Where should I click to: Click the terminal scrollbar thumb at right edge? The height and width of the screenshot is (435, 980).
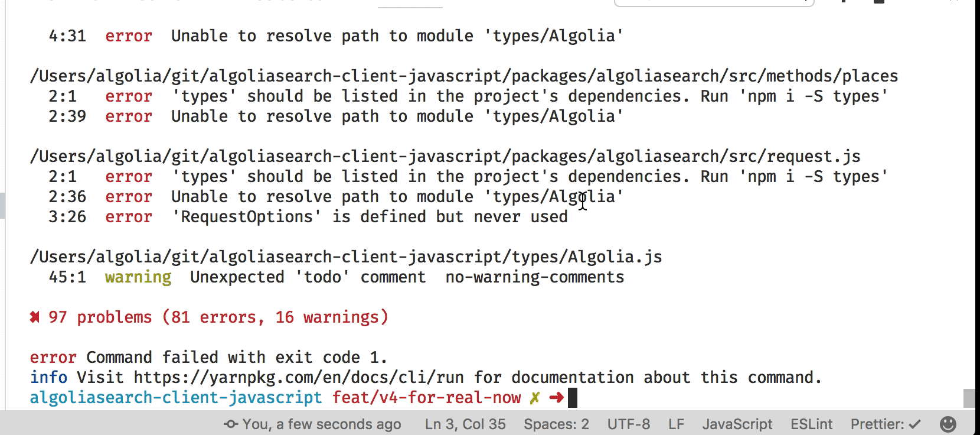pyautogui.click(x=969, y=398)
